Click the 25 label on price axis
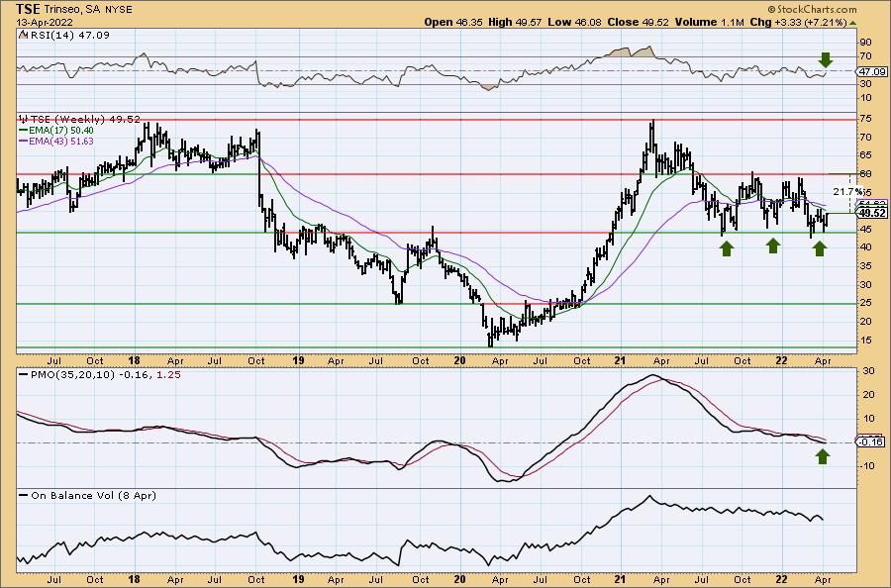 865,303
